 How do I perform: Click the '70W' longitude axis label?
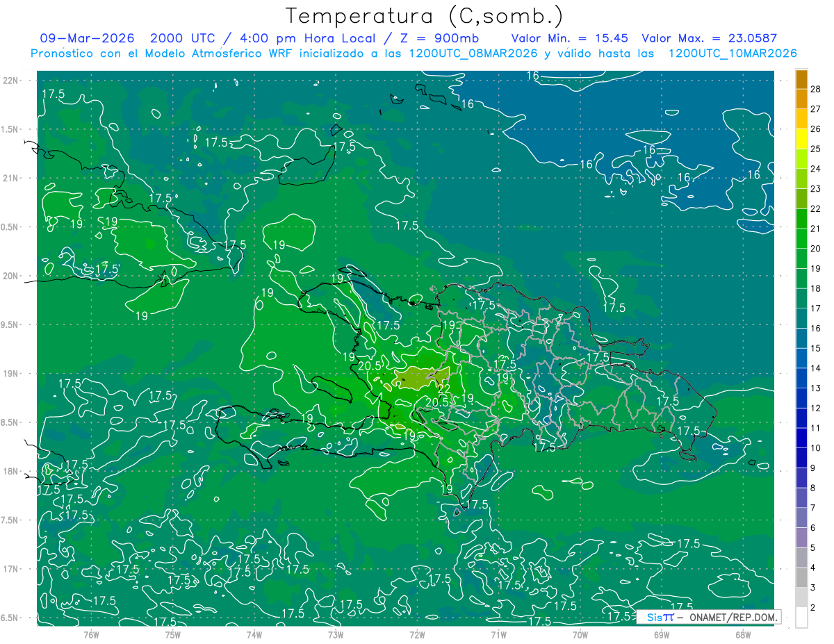580,634
